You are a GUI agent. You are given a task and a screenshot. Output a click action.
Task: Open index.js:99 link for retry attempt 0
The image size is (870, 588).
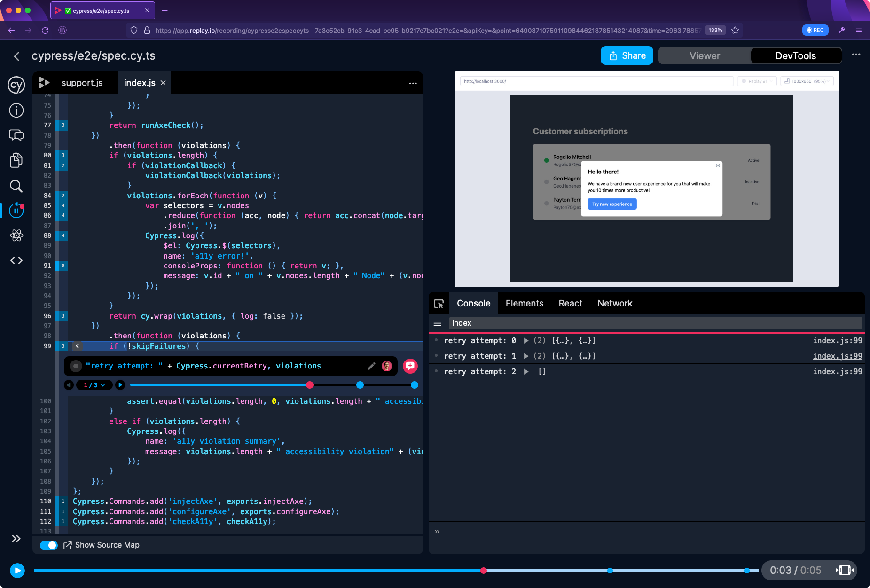[x=838, y=340]
